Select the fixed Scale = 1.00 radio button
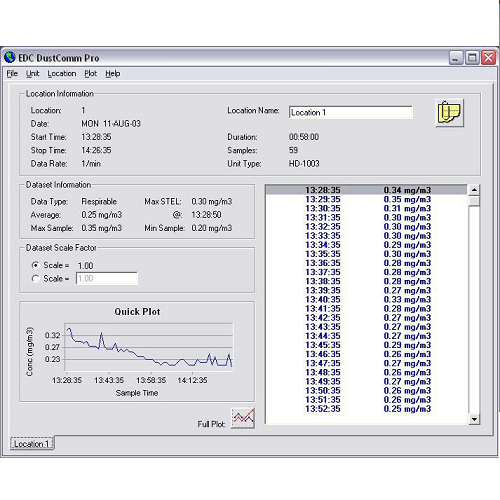 tap(35, 265)
